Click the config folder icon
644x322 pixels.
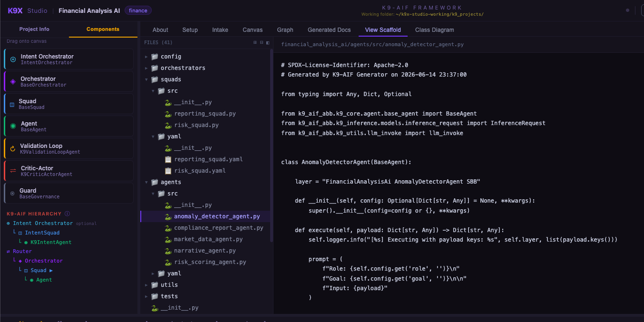click(155, 57)
